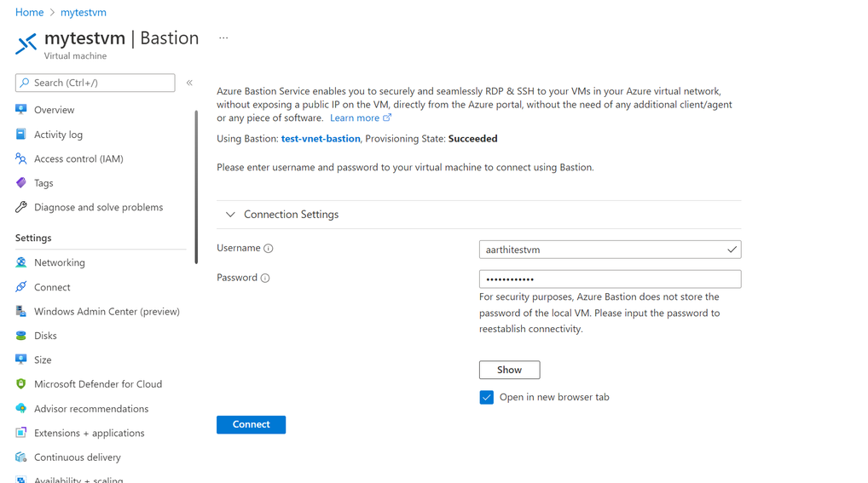This screenshot has width=868, height=483.
Task: Open the ellipsis more options menu
Action: pyautogui.click(x=223, y=38)
